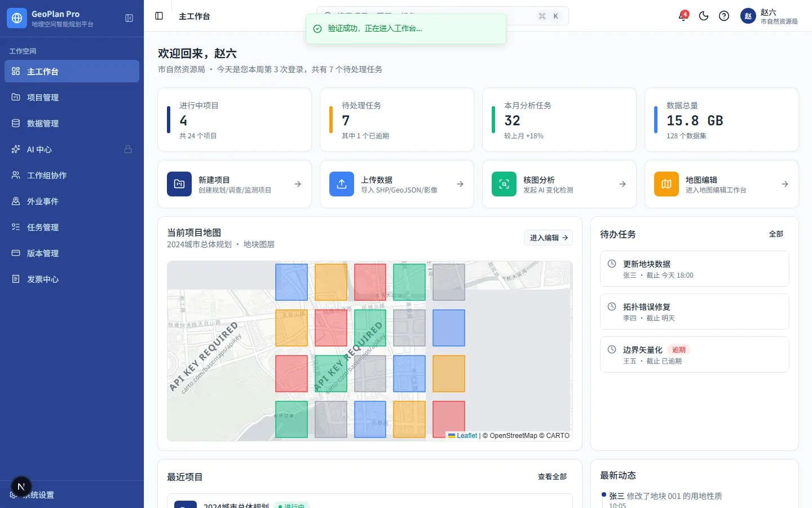Click 查看全部 in 最近项目

552,477
